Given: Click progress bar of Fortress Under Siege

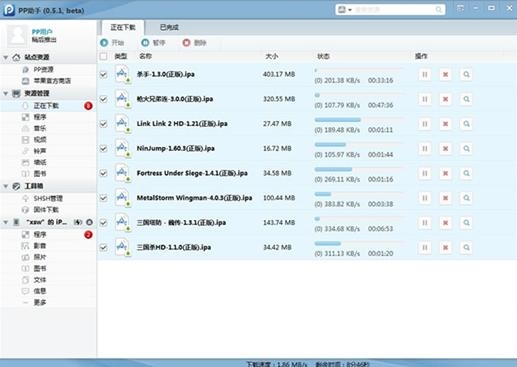Looking at the screenshot, I should (x=359, y=169).
